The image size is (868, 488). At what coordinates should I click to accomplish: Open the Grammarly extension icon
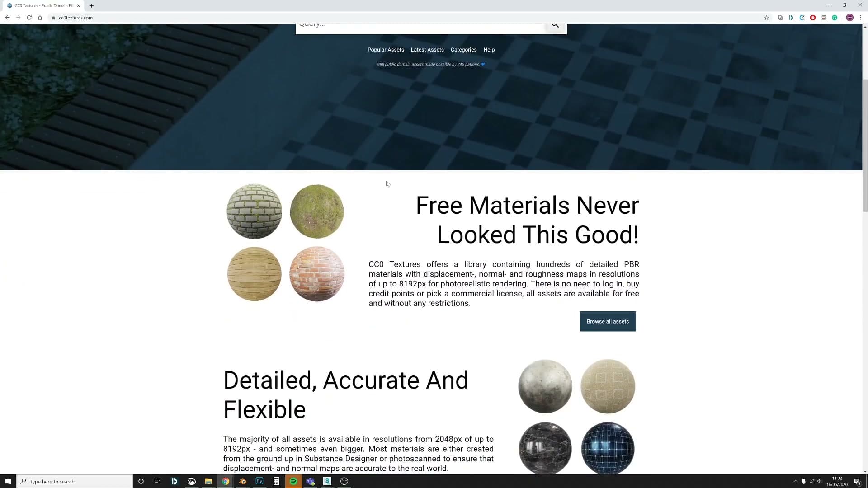click(835, 18)
